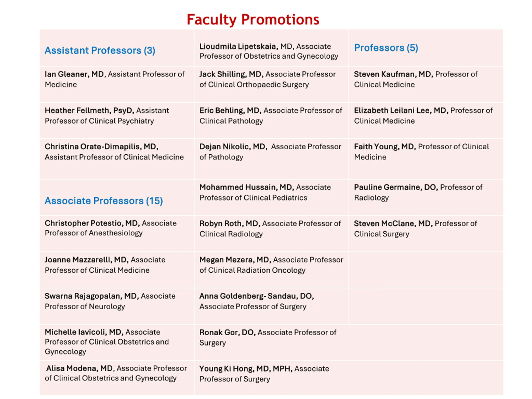Click Joanne Mazzarelli, MD entry

(x=105, y=265)
